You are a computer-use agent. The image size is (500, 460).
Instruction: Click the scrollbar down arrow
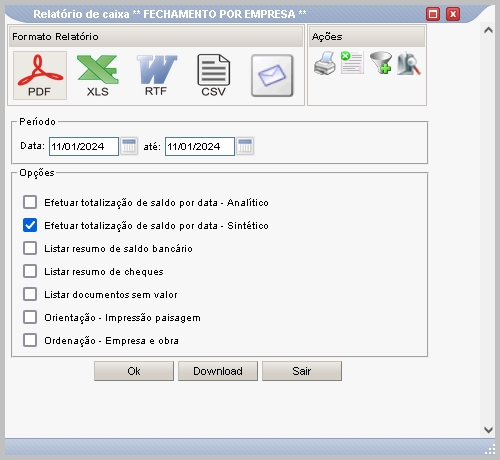point(488,430)
